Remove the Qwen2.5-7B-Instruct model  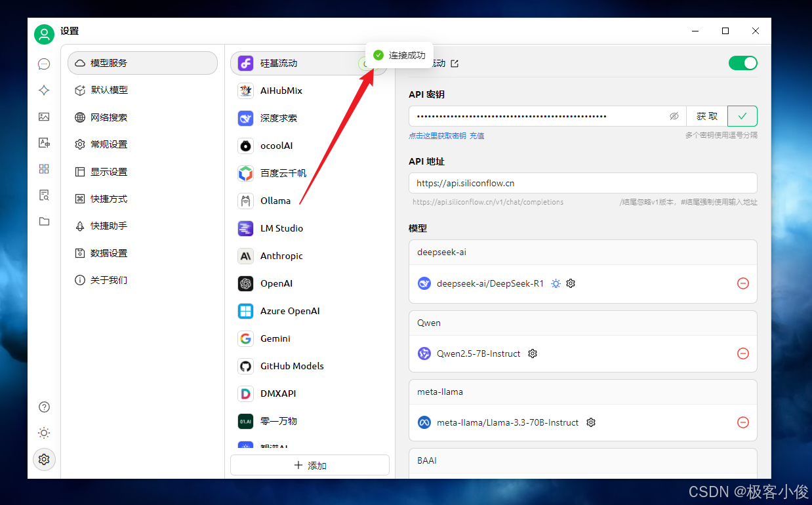pos(743,353)
